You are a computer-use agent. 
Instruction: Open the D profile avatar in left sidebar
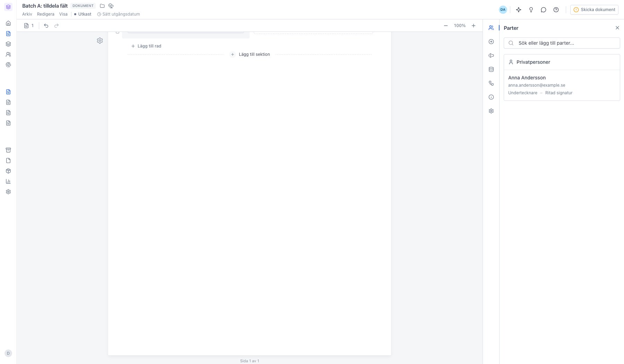pyautogui.click(x=8, y=353)
